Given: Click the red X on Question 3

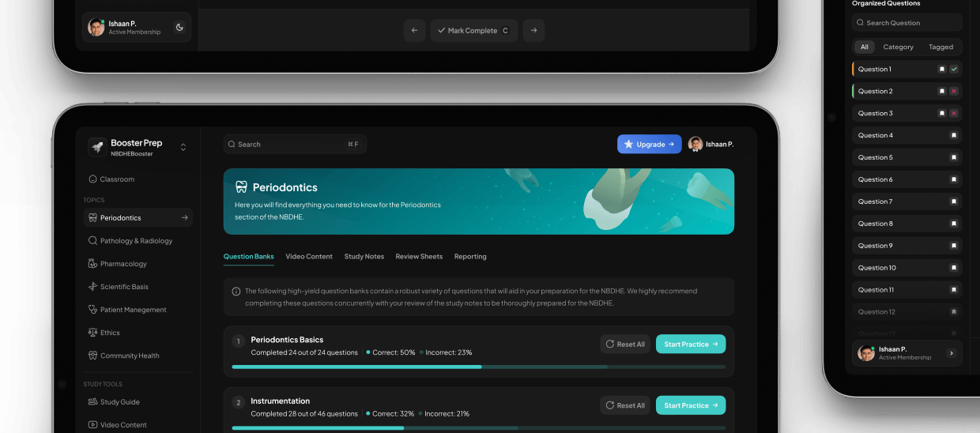Looking at the screenshot, I should click(954, 113).
